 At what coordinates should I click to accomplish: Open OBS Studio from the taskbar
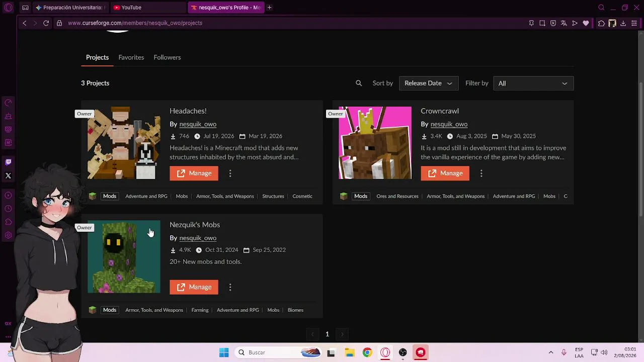pos(403,352)
